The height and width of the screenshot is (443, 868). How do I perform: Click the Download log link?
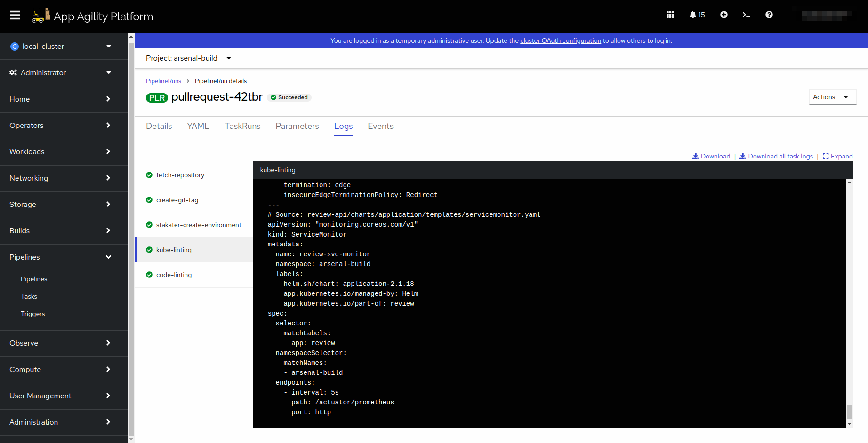(711, 156)
